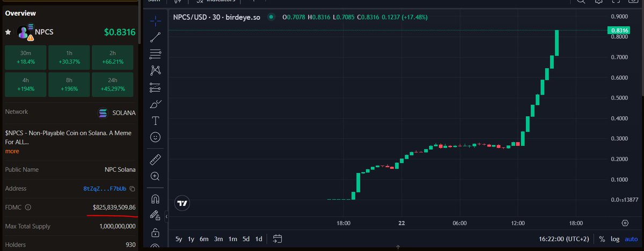The width and height of the screenshot is (644, 251).
Task: Set chart range to 6m
Action: 204,239
